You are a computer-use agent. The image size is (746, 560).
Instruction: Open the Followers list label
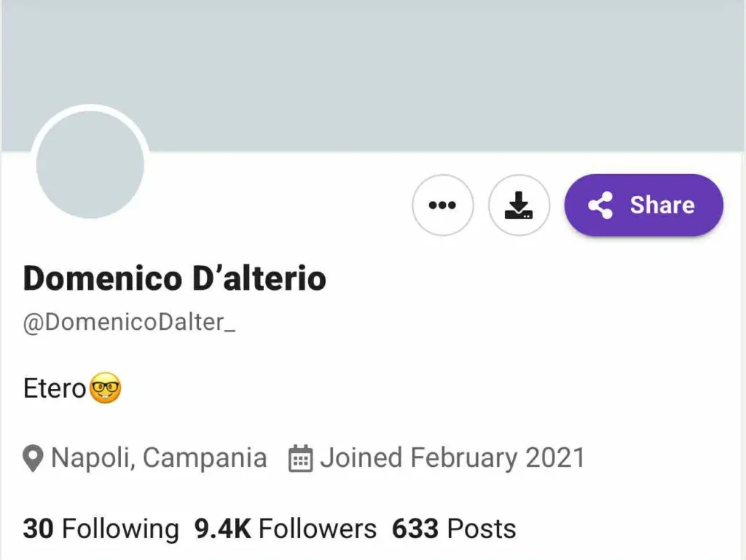tap(318, 529)
